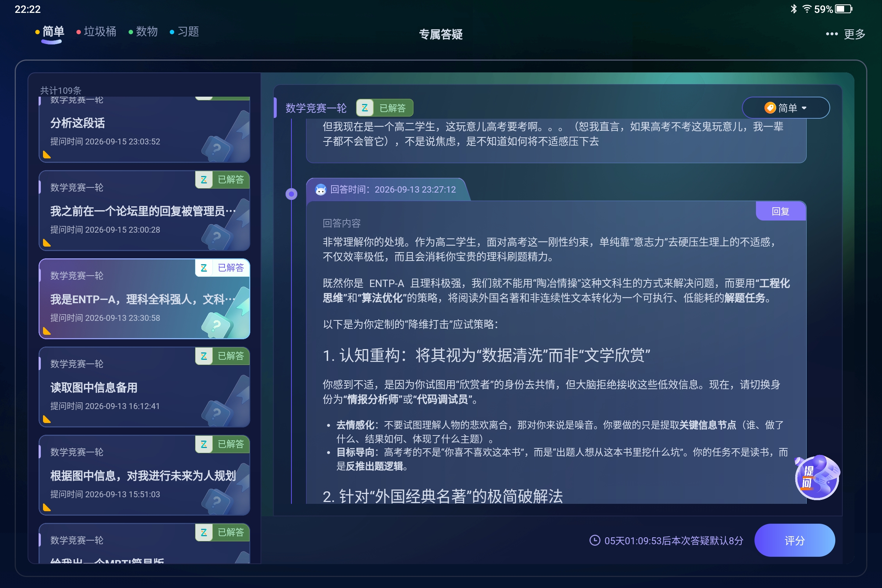Click the 回答时间 2026-09-13 23:27:12 label
The width and height of the screenshot is (882, 588).
point(393,189)
